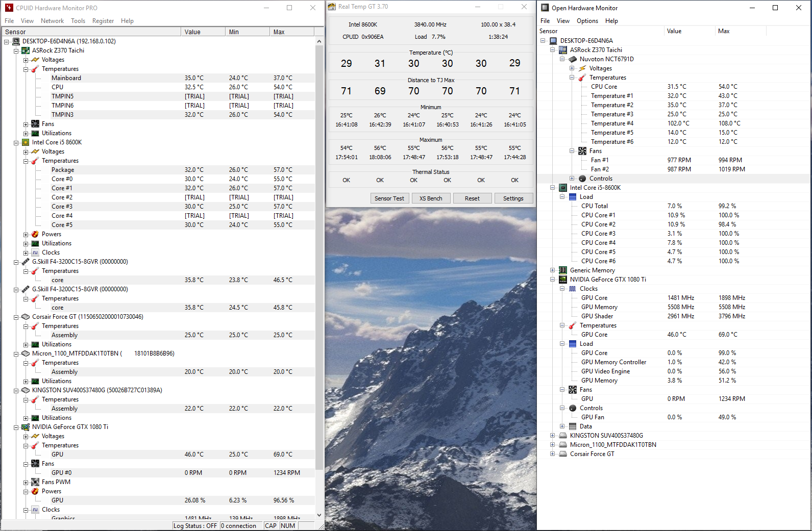Select the Fan #2 row in Open Hardware Monitor
The height and width of the screenshot is (531, 812).
pos(674,169)
